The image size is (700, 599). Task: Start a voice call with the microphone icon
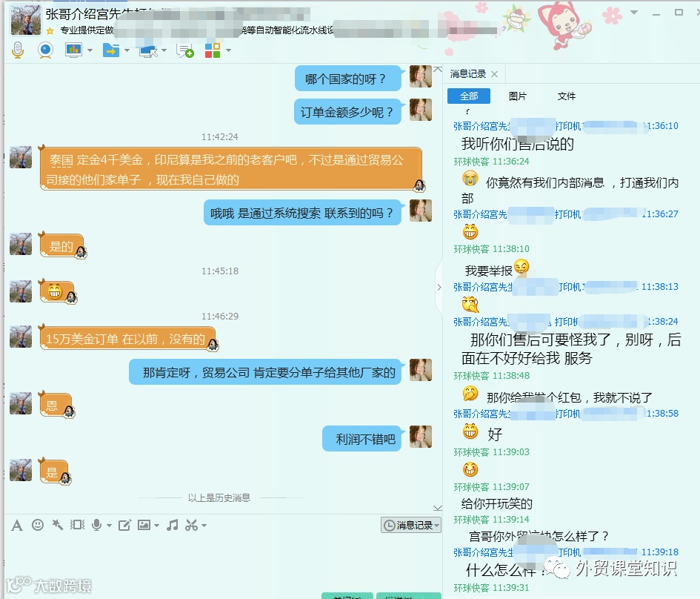click(x=18, y=50)
